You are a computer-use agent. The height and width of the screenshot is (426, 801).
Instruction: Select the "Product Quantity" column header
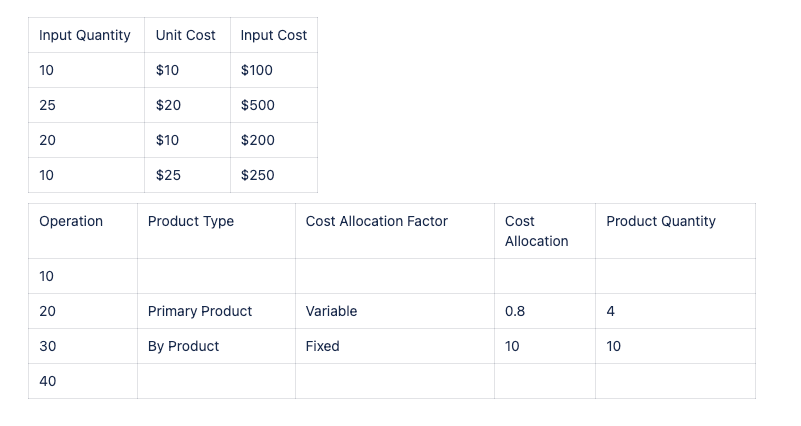pyautogui.click(x=661, y=221)
